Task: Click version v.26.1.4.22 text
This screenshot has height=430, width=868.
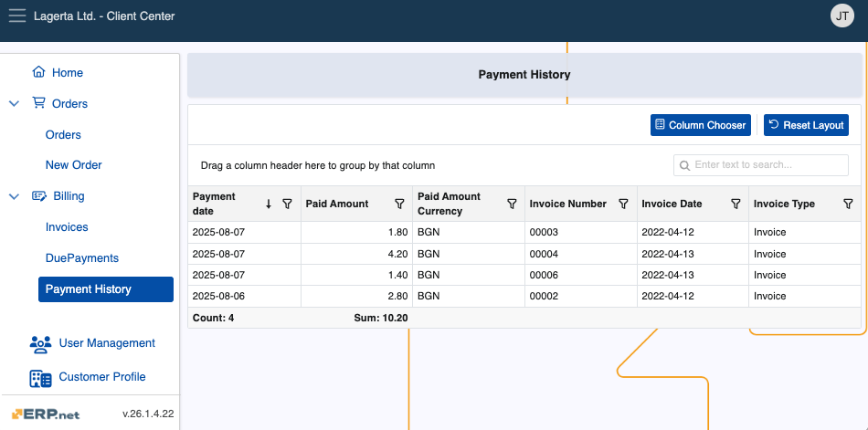Action: click(148, 414)
